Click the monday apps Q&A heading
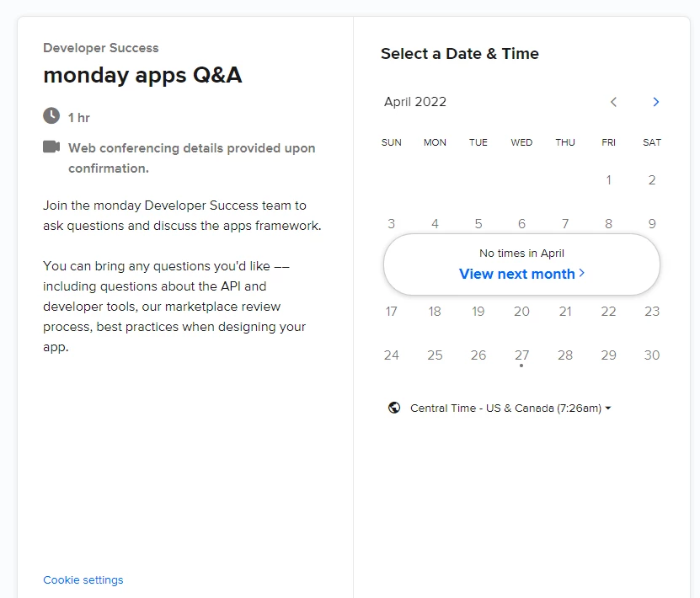The width and height of the screenshot is (700, 598). (142, 75)
